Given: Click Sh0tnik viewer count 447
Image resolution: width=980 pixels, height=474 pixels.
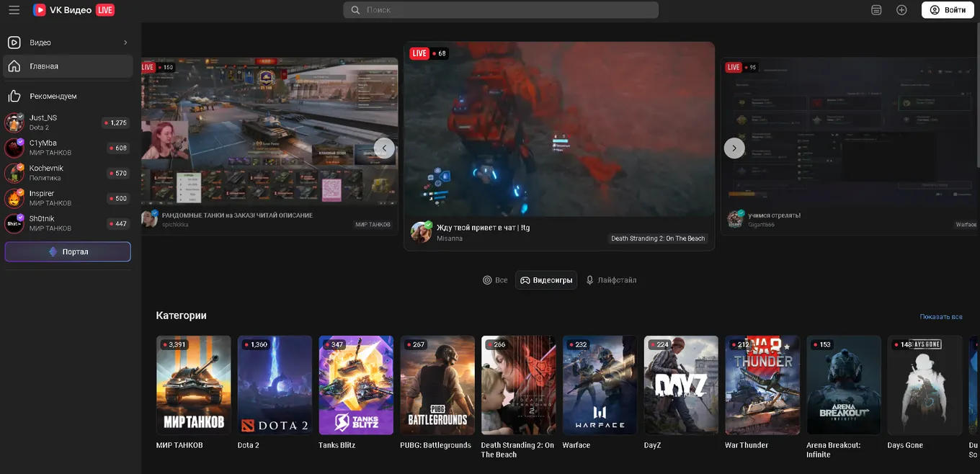Looking at the screenshot, I should [118, 224].
